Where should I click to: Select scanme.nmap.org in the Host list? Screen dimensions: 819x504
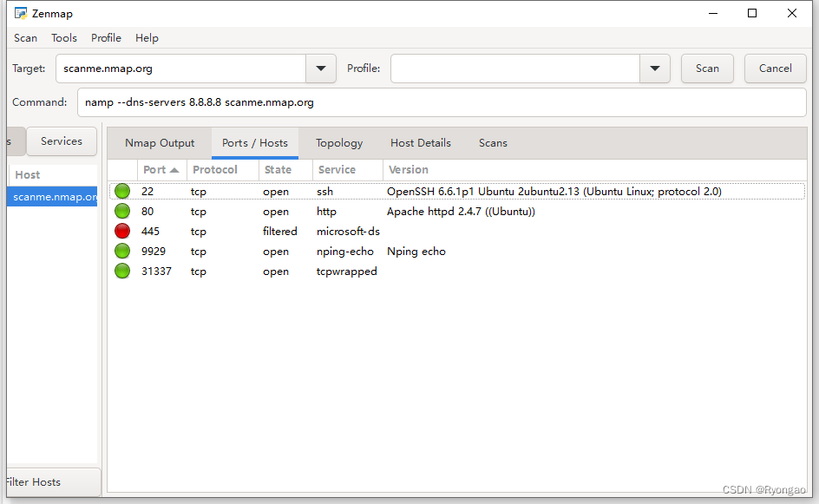(x=52, y=197)
